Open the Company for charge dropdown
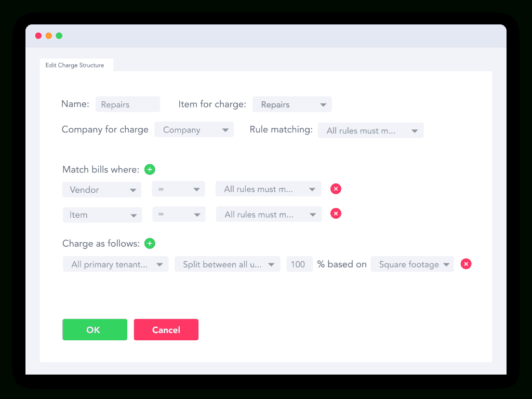 click(x=194, y=129)
